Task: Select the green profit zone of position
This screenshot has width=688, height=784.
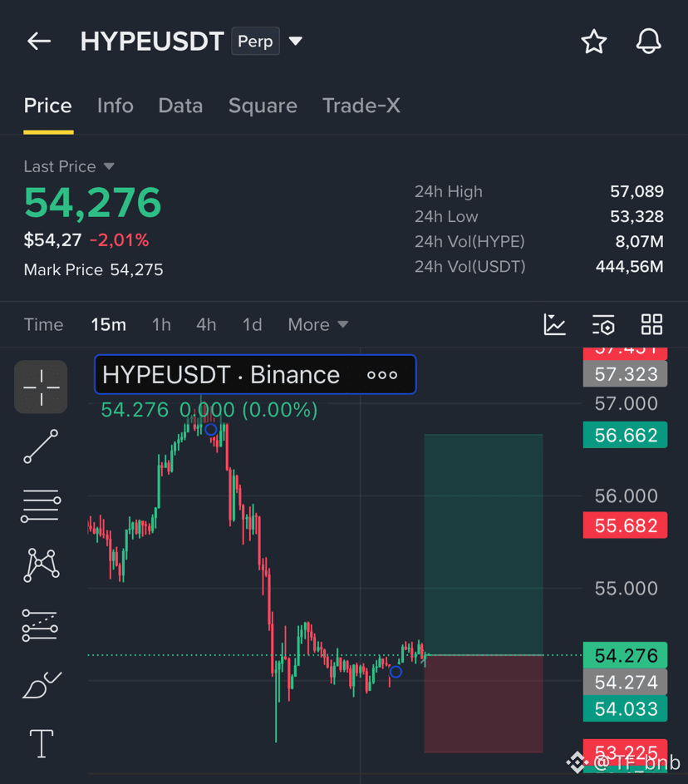Action: [483, 544]
